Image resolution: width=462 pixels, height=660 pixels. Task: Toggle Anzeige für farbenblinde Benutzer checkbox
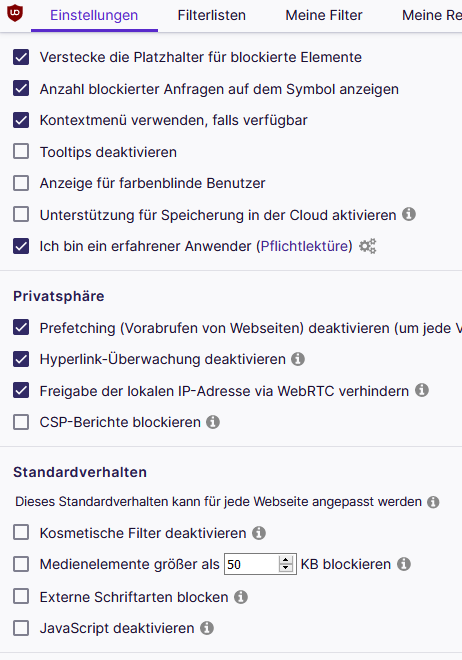point(21,183)
